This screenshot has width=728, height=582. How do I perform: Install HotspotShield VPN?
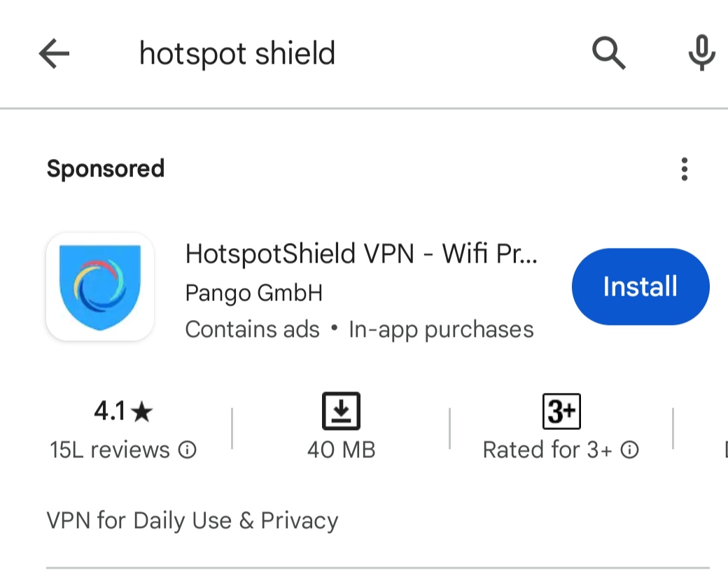click(x=640, y=286)
